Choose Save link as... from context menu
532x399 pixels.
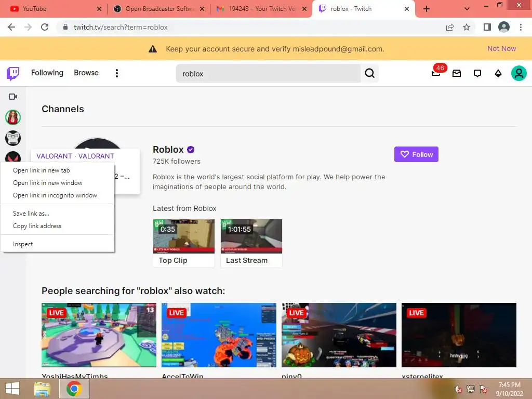point(57,214)
